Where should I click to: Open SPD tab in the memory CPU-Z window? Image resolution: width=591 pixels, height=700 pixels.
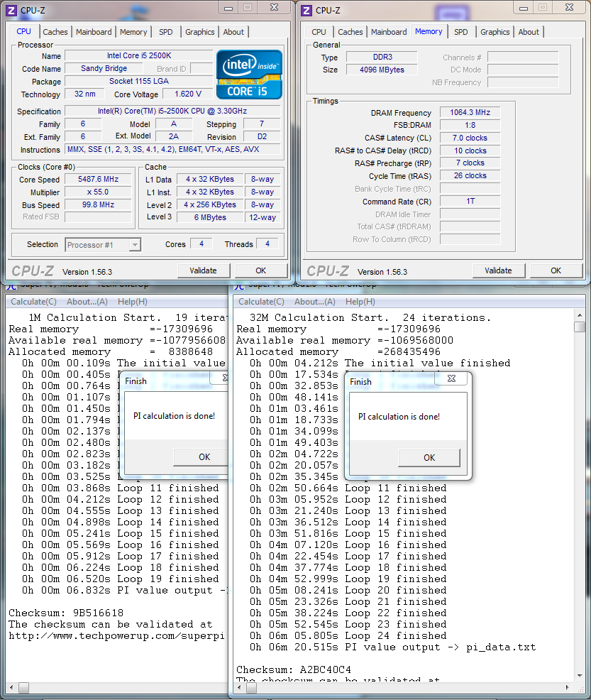[x=461, y=32]
